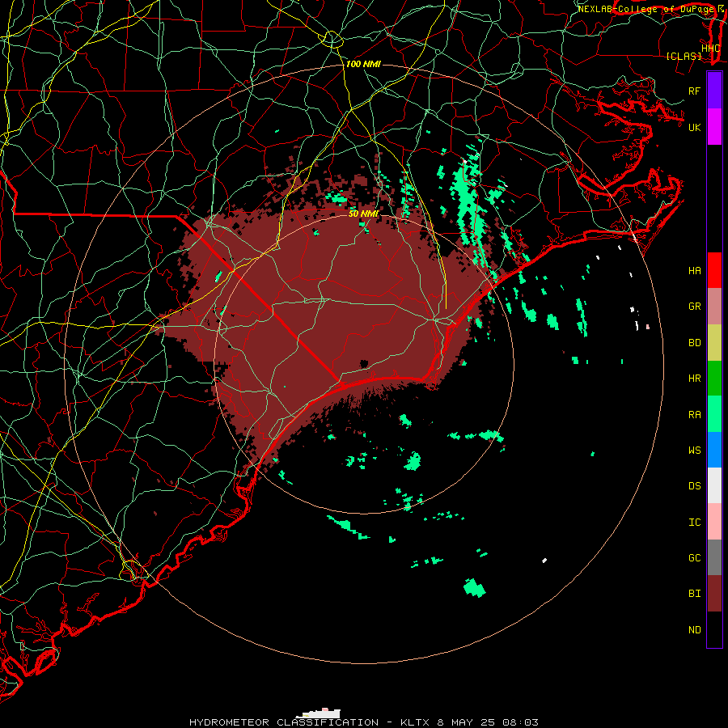728x728 pixels.
Task: Click the KLTX station identifier in footer
Action: coord(416,722)
